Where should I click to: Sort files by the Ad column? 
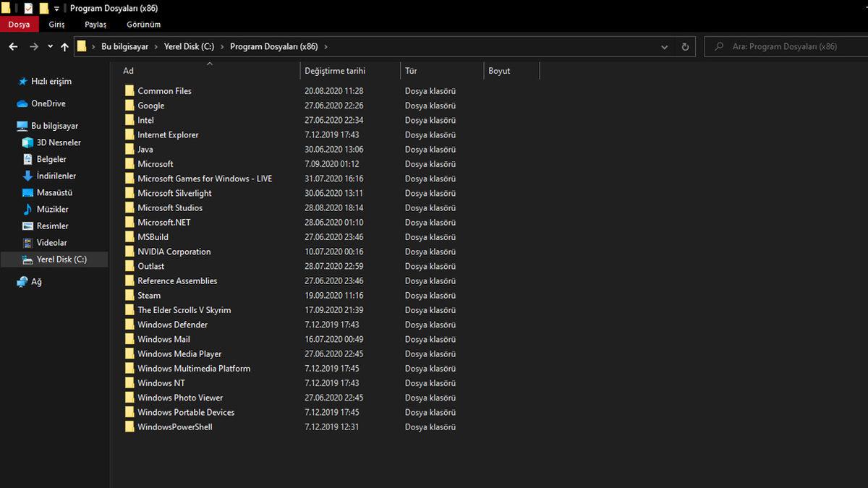point(128,70)
